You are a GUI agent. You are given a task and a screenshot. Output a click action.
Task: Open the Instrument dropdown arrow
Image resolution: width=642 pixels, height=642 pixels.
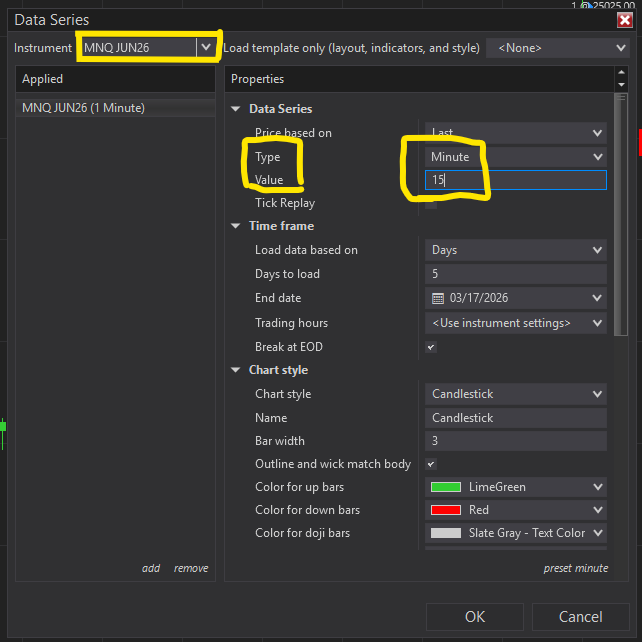(x=206, y=47)
